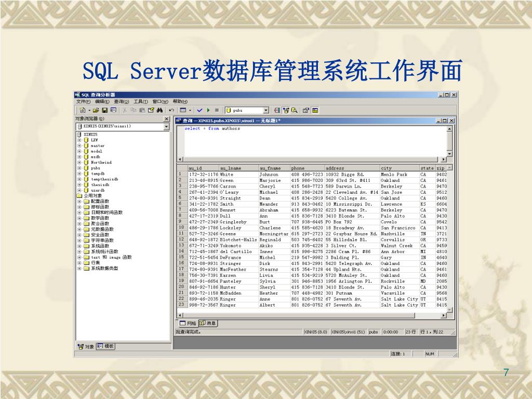Switch to the 对象 tab

tap(86, 347)
